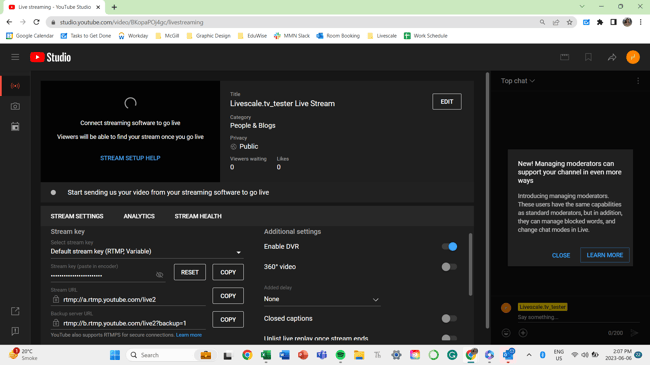Open Default stream key dropdown
This screenshot has height=365, width=650.
pyautogui.click(x=146, y=251)
